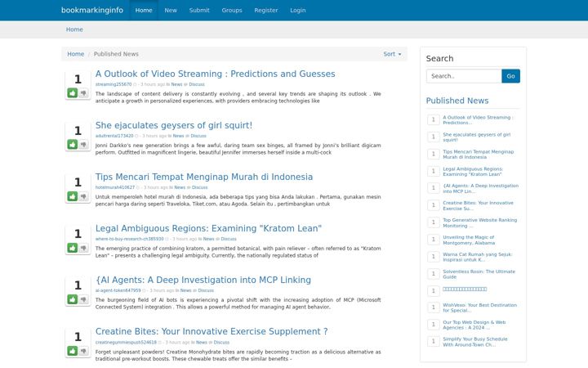
Task: Open sidebar link Warna Cat Rumah yang Sejuk
Action: [478, 258]
